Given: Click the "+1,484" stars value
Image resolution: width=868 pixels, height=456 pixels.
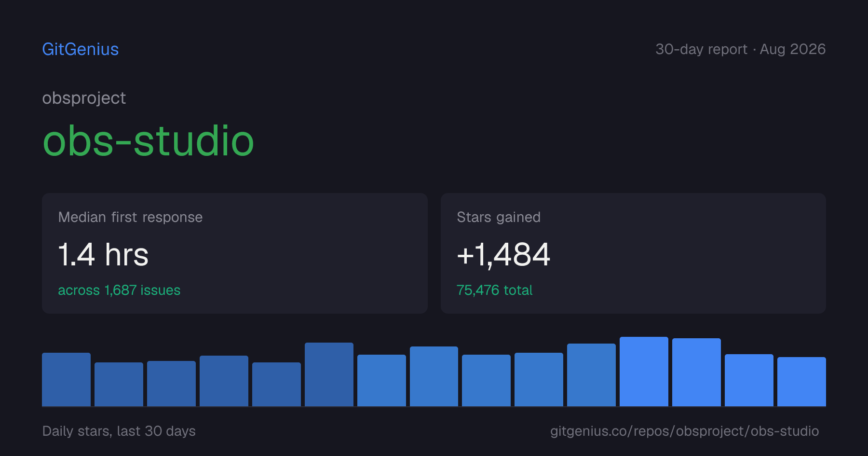Looking at the screenshot, I should pos(503,254).
